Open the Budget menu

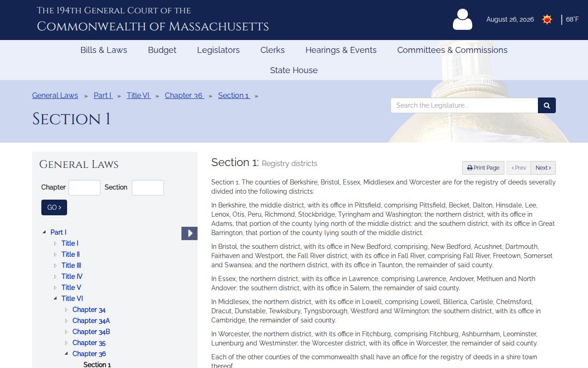pyautogui.click(x=162, y=50)
